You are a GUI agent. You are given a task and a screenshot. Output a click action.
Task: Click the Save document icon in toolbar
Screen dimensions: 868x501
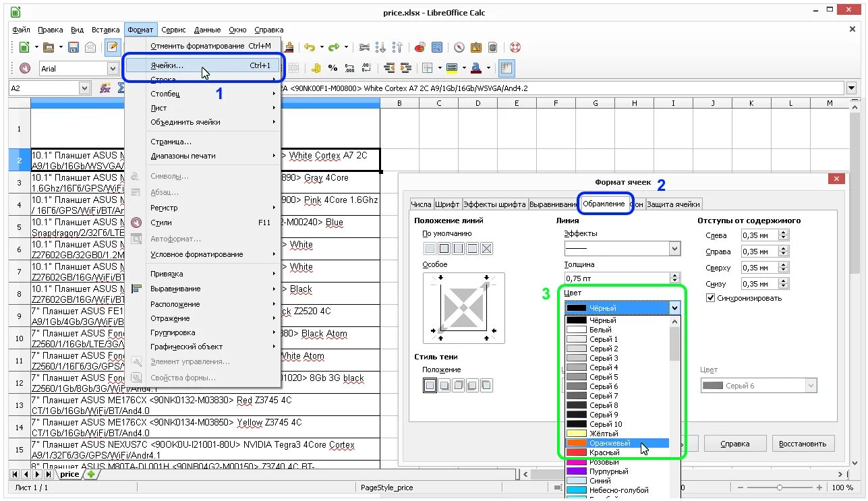click(74, 47)
